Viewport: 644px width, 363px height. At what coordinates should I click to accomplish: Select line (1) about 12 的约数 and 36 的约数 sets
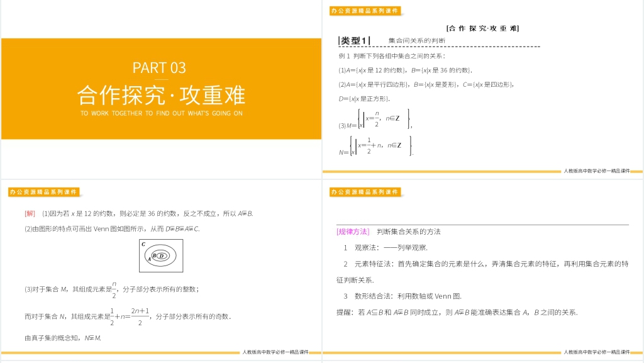click(x=406, y=70)
